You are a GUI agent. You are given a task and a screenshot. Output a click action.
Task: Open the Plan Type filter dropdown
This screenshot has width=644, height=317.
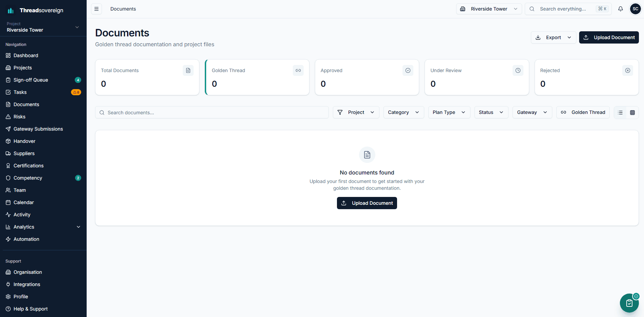[449, 112]
